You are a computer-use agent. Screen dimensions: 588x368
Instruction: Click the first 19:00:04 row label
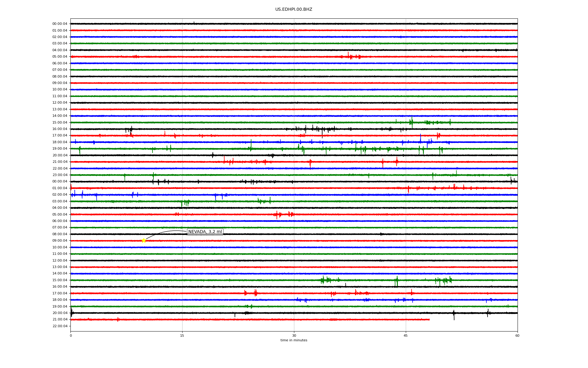point(60,148)
